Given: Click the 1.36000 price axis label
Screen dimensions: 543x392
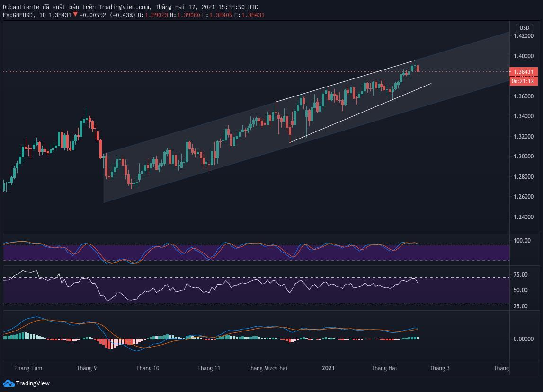Looking at the screenshot, I should point(523,96).
